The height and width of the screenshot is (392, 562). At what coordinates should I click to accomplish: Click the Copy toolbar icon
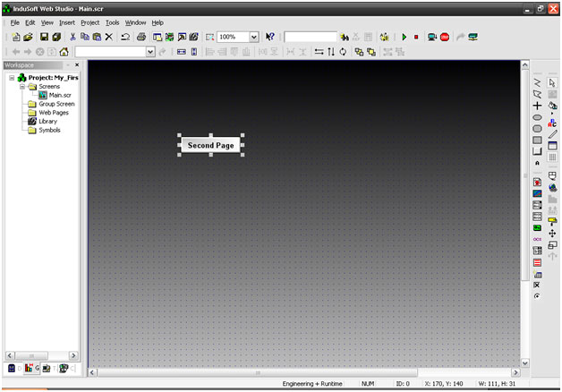tap(85, 37)
